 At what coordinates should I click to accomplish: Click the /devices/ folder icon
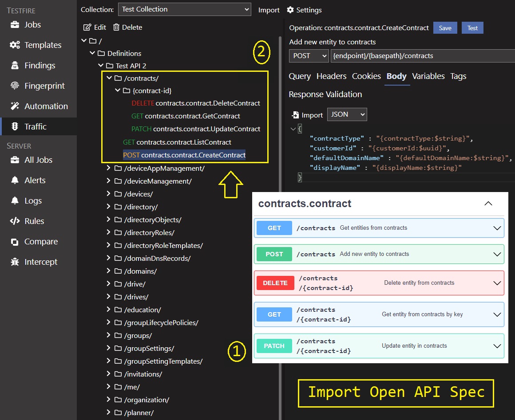pos(118,194)
